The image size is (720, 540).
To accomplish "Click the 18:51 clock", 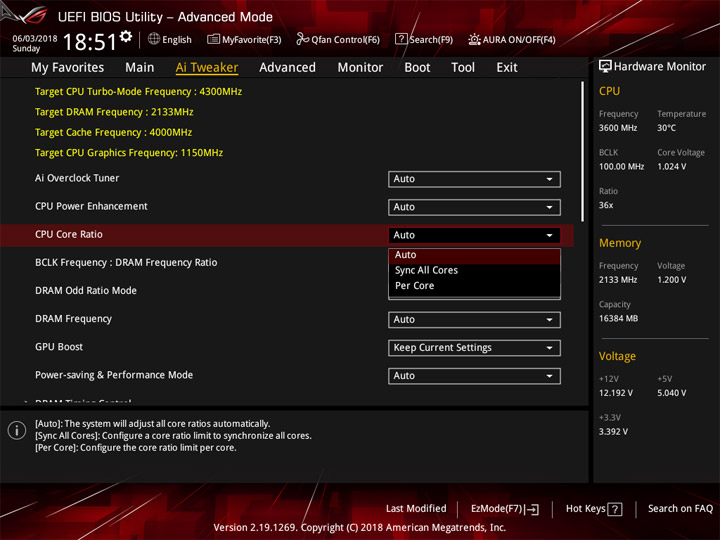I will click(x=90, y=42).
